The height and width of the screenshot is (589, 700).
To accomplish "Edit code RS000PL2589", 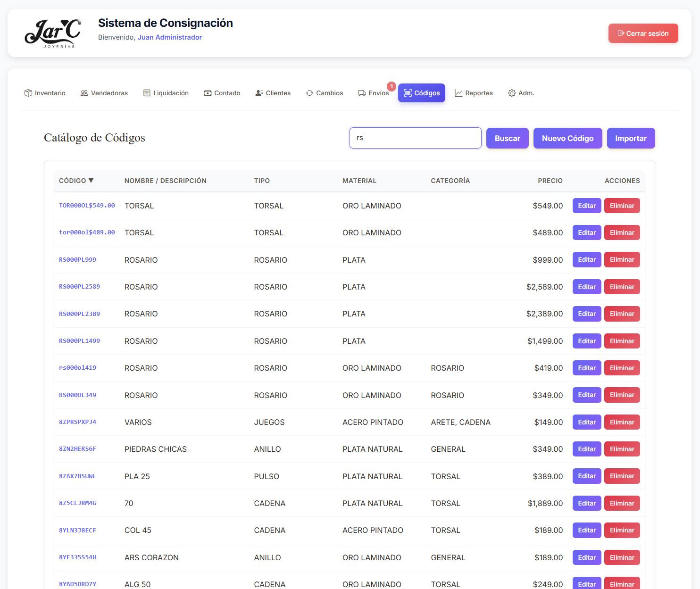I will point(587,287).
